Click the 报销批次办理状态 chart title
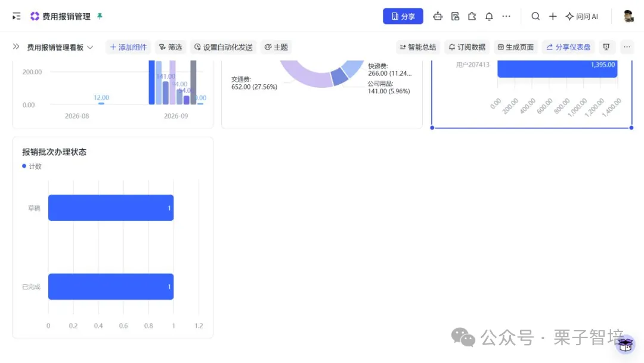 pos(54,152)
